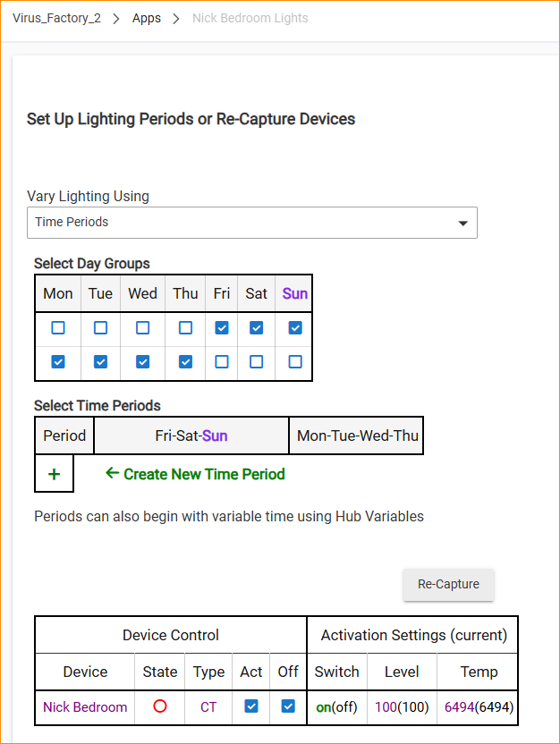The width and height of the screenshot is (560, 744).
Task: Check Saturday in the second day group row
Action: click(257, 362)
